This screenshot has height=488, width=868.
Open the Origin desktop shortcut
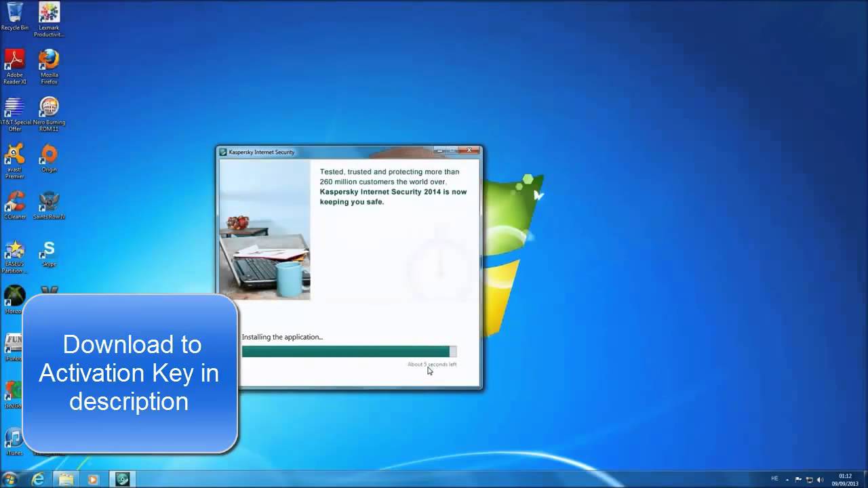(49, 158)
